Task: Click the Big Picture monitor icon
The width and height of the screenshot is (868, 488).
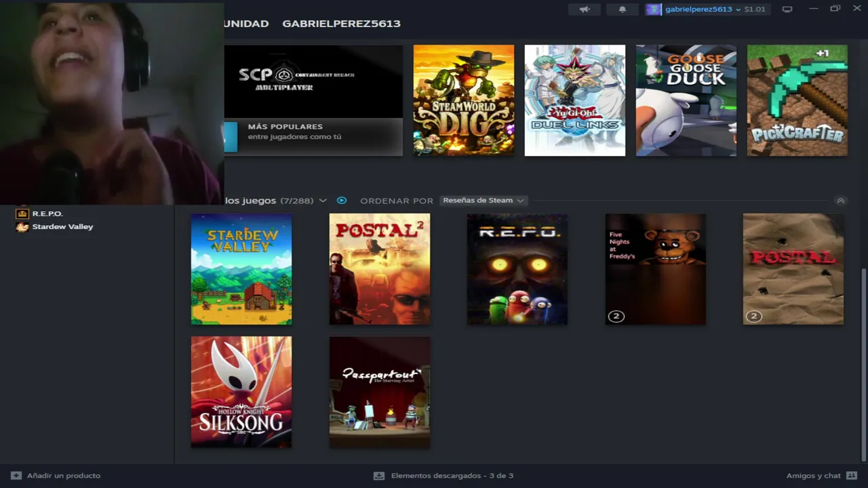Action: tap(787, 9)
